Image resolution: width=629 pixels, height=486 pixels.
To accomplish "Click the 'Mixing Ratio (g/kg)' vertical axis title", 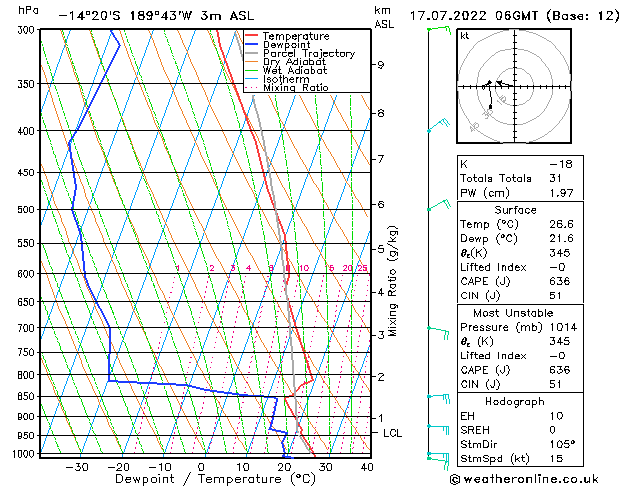I will tap(392, 281).
